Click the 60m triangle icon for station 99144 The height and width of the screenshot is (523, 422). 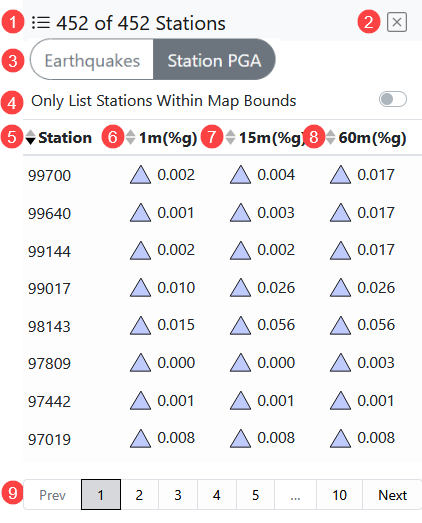[x=340, y=250]
